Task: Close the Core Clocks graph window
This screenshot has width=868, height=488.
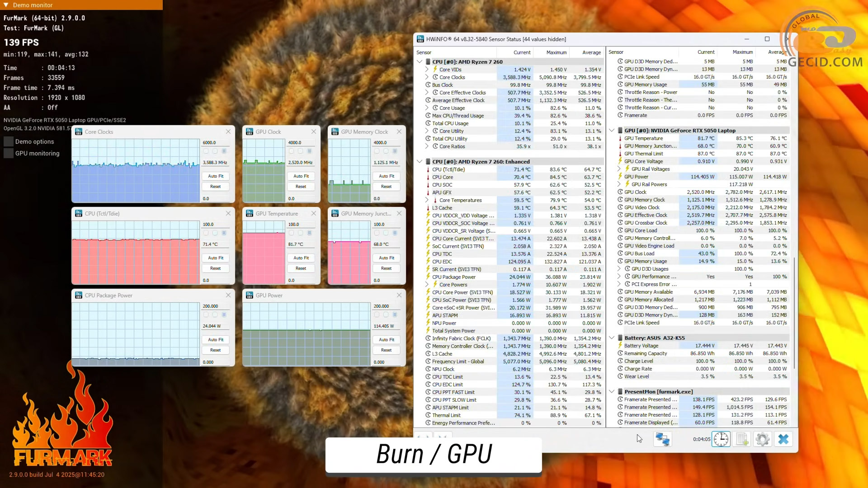Action: click(228, 131)
